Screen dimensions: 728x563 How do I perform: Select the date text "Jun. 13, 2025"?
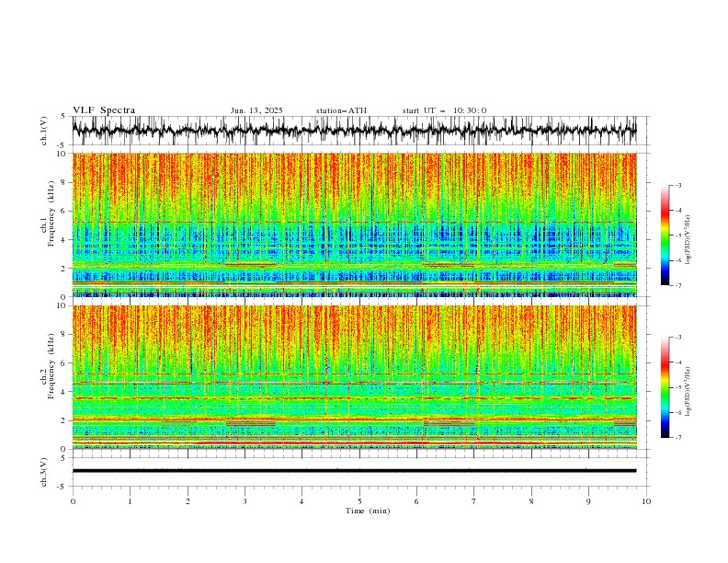coord(256,110)
